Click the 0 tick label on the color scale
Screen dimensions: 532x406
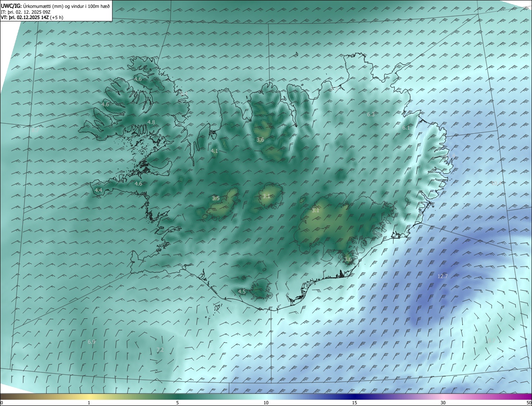coord(2,403)
